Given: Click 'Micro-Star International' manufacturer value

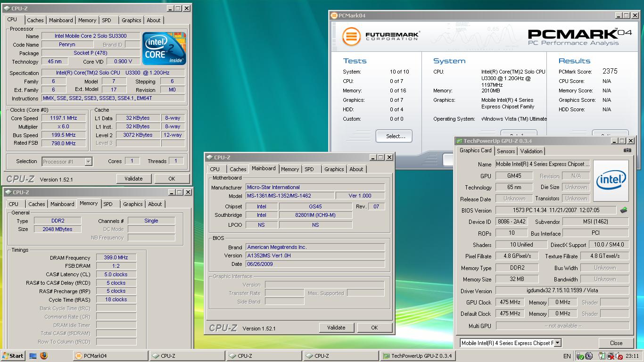Looking at the screenshot, I should coord(315,187).
